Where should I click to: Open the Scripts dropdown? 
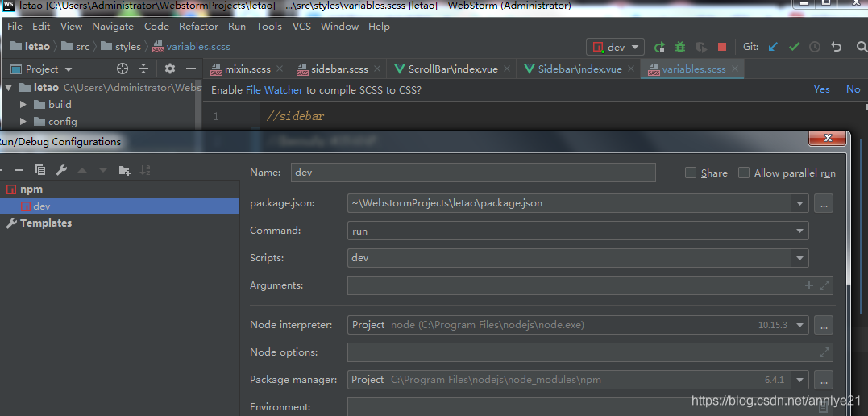pos(800,257)
